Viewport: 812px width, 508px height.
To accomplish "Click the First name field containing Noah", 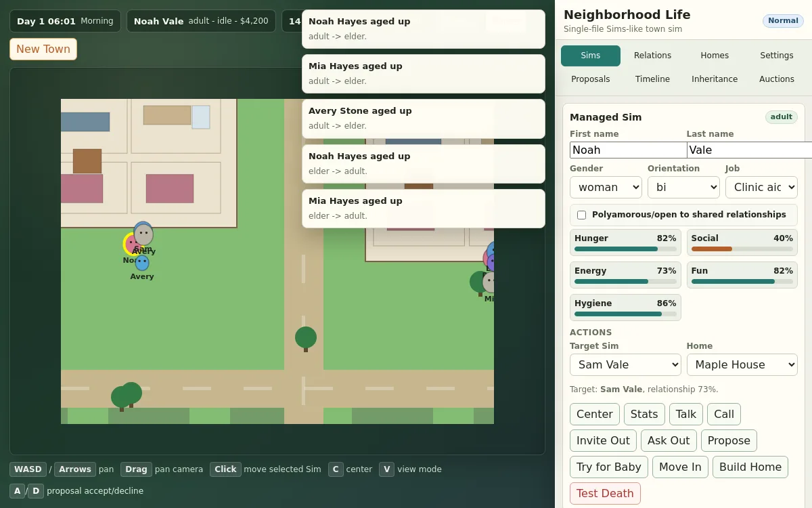I will (628, 150).
